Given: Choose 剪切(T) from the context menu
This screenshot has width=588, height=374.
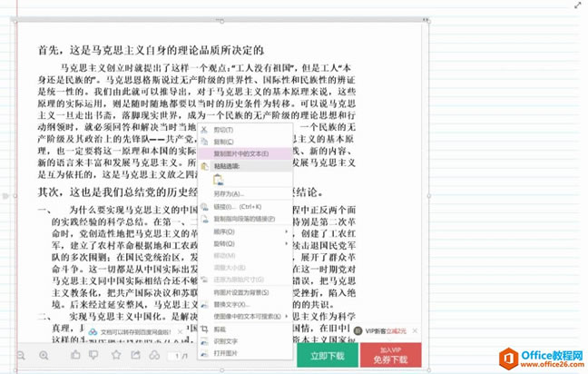Looking at the screenshot, I should pos(245,130).
